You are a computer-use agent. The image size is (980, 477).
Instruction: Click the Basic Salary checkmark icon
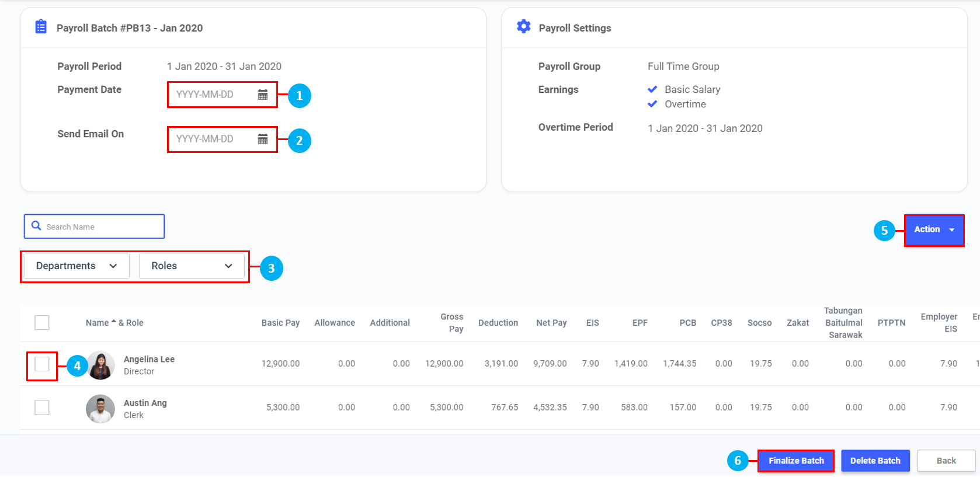click(x=652, y=89)
